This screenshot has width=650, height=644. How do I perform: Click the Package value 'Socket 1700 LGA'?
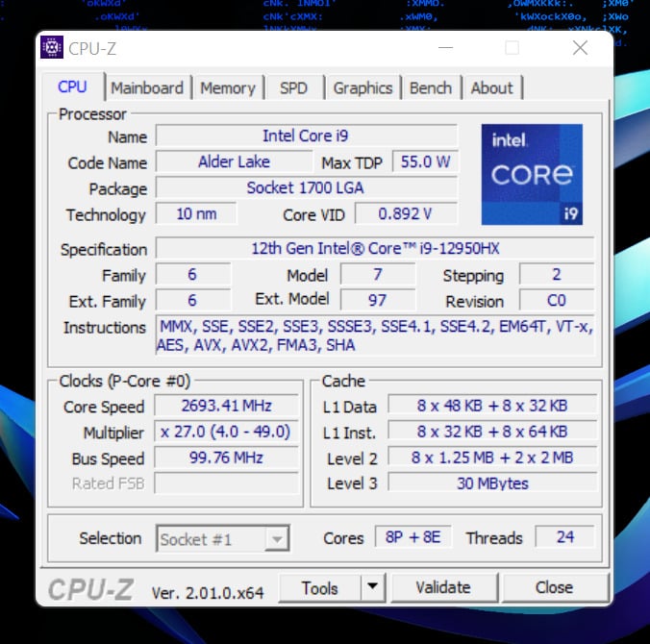click(307, 187)
